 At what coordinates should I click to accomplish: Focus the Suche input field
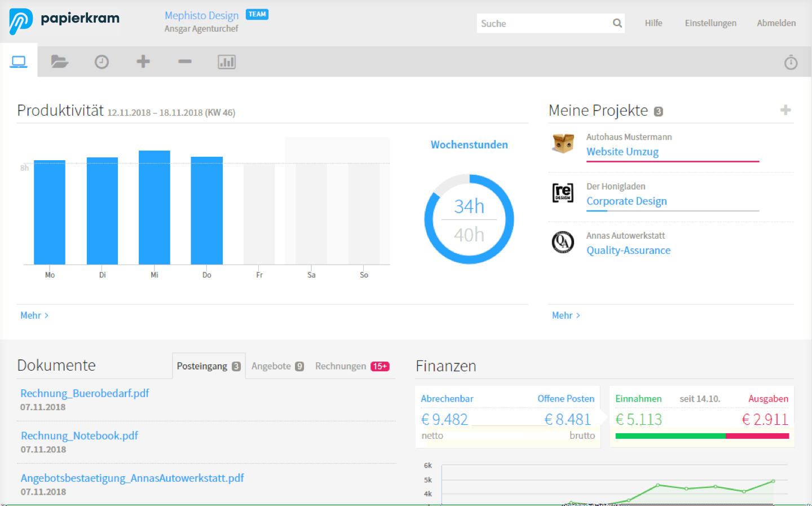[542, 23]
